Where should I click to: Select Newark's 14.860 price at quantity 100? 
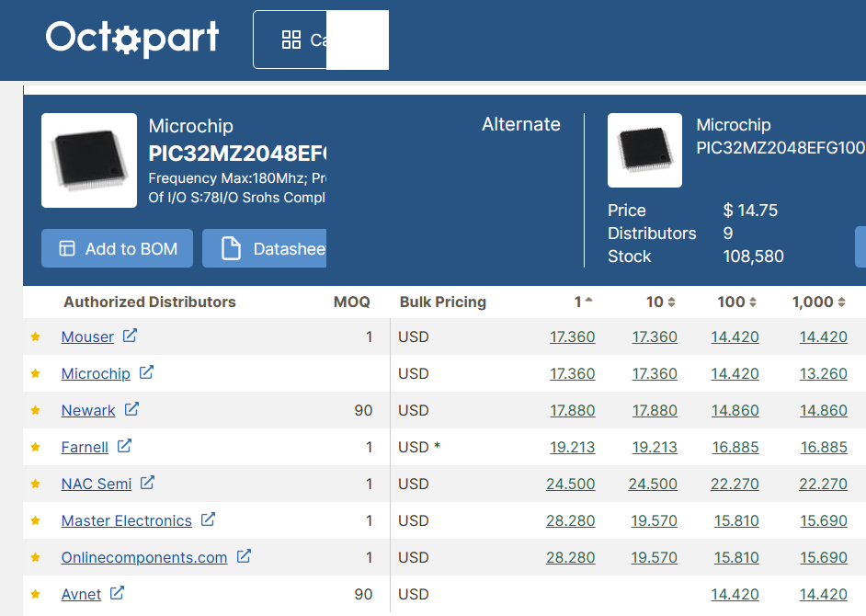[x=735, y=410]
